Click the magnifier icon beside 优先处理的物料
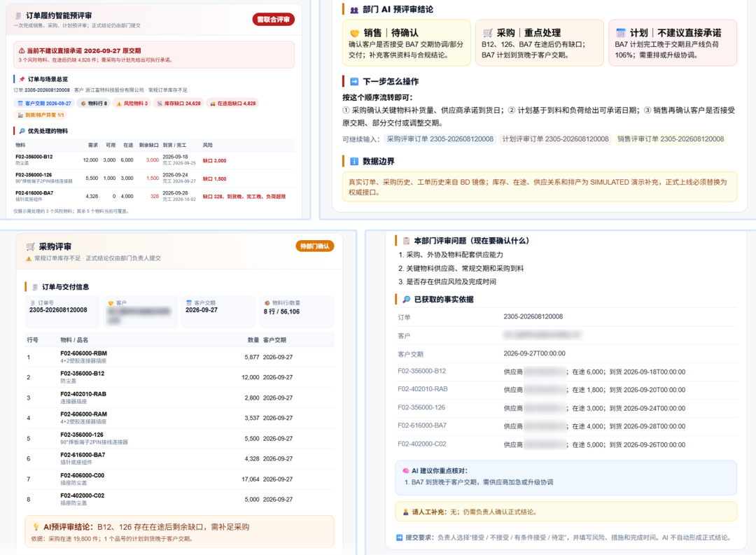This screenshot has height=555, width=756. click(22, 131)
